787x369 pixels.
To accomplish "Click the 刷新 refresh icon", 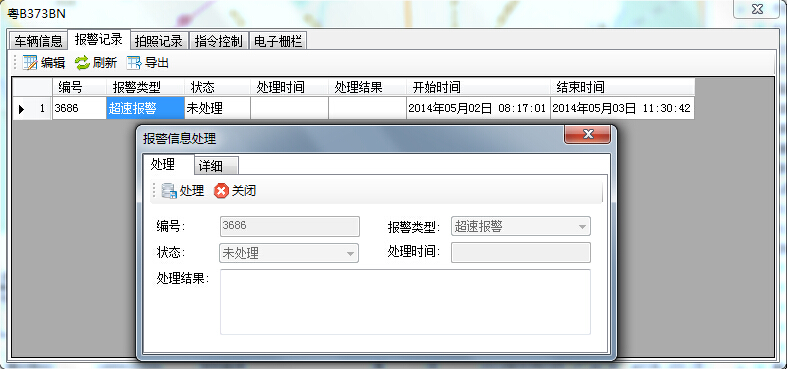I will (x=82, y=63).
